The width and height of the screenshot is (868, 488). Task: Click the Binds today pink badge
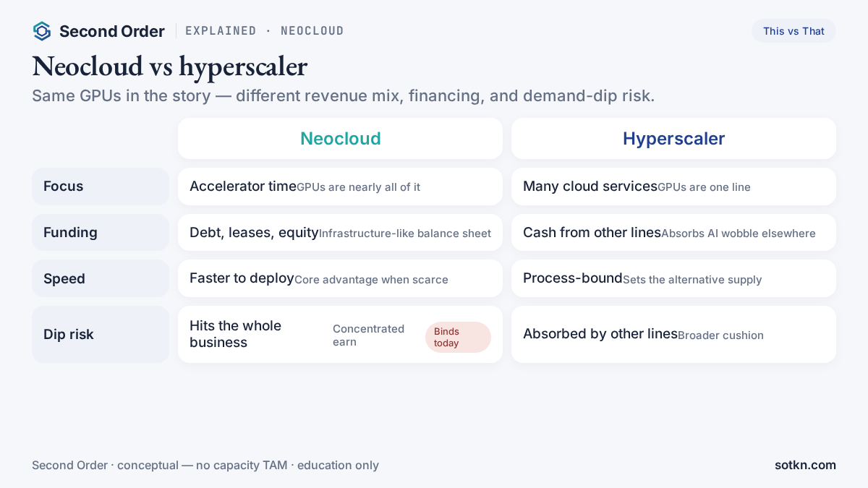pos(458,338)
